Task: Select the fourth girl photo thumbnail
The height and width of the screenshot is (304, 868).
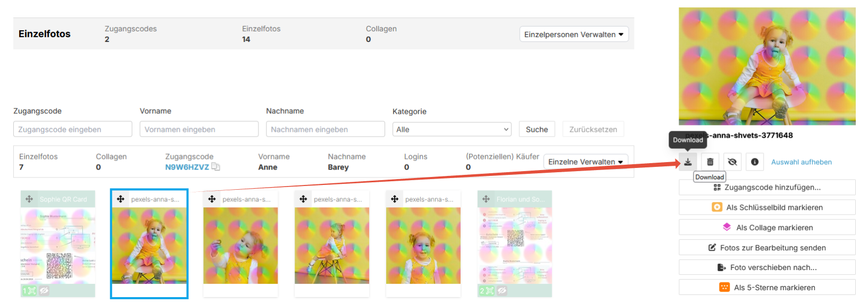Action: 423,246
